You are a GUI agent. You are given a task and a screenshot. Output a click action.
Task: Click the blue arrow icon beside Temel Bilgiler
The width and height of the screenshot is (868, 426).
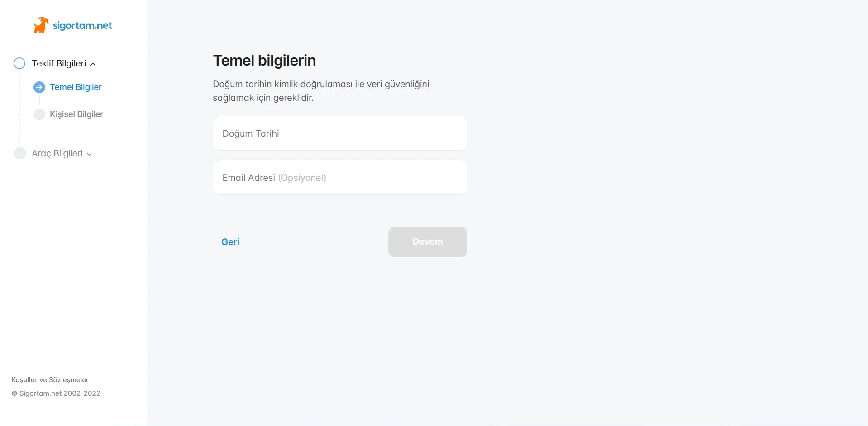click(39, 87)
